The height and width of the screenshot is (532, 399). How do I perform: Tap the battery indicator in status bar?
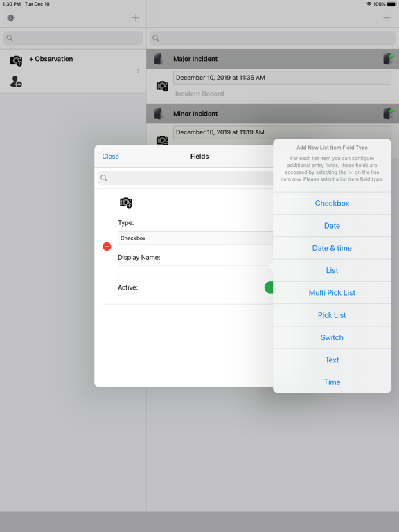click(x=391, y=4)
